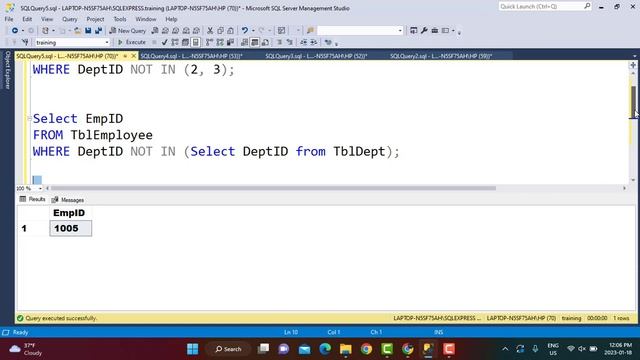Click the Comment Out Selected Lines icon
This screenshot has height=360, width=640.
(x=280, y=42)
